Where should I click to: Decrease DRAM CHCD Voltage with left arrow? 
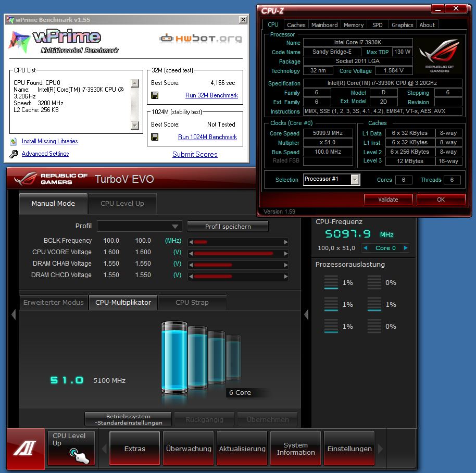(191, 277)
